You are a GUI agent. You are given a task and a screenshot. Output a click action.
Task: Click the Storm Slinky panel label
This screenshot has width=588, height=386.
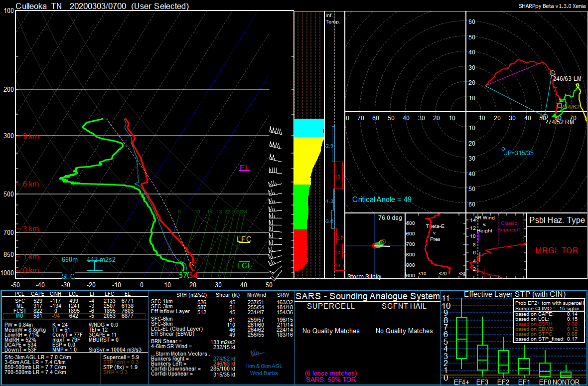pos(365,276)
